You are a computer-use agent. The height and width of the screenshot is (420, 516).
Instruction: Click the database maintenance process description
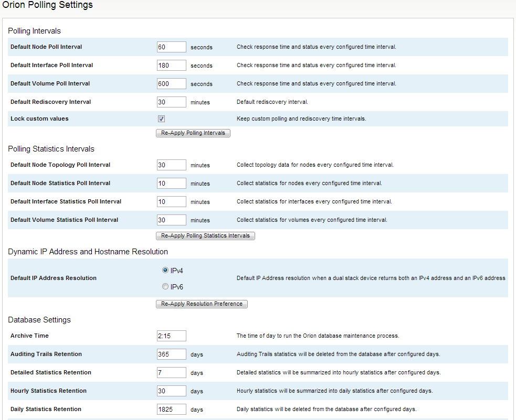318,336
